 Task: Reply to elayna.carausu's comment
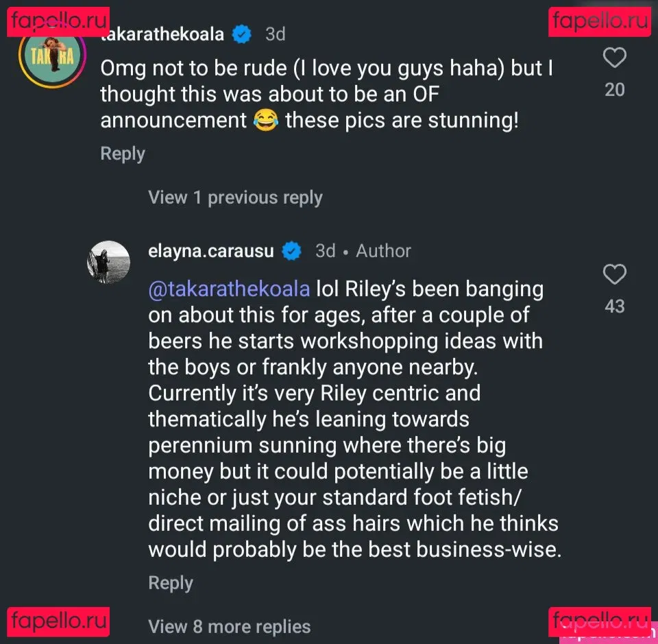pos(171,583)
